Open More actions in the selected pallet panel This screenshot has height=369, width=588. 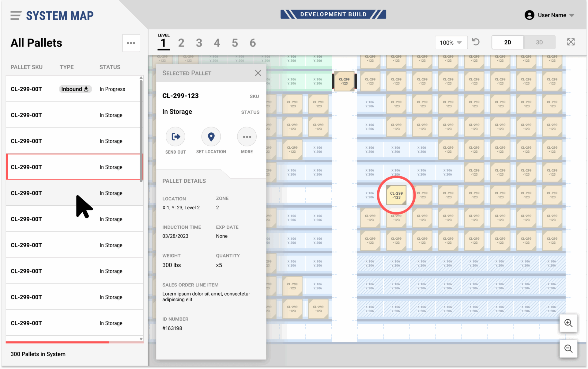(x=247, y=137)
